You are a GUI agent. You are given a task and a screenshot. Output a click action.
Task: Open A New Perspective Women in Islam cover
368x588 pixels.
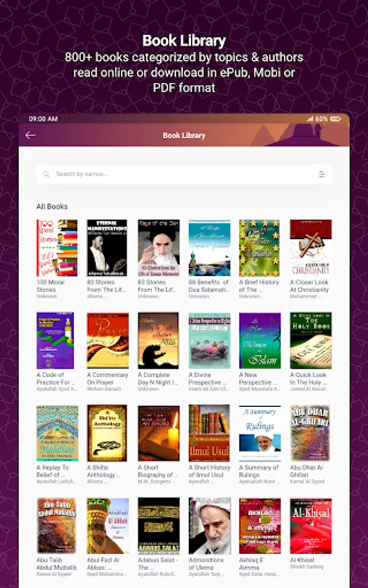[x=260, y=340]
